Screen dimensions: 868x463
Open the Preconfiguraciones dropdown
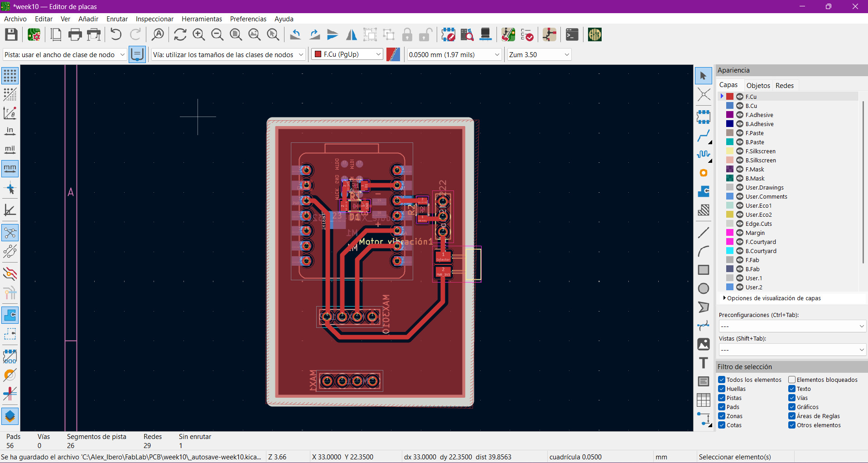792,326
